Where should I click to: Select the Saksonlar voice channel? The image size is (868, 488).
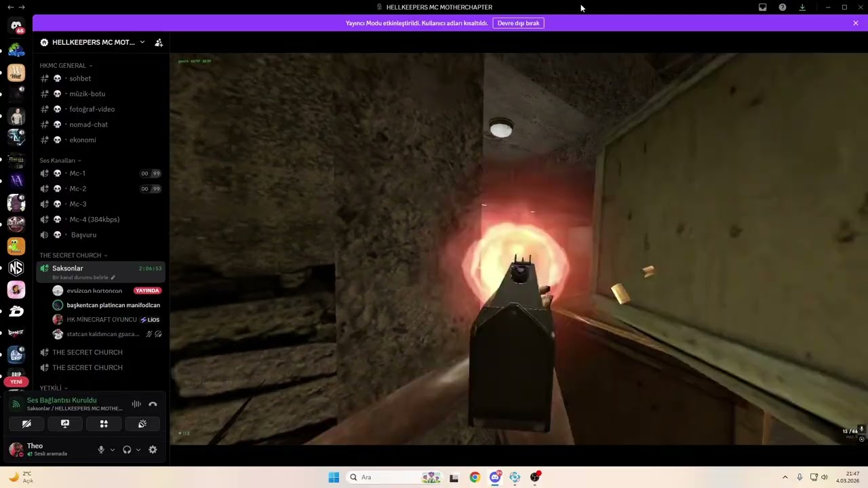coord(100,272)
